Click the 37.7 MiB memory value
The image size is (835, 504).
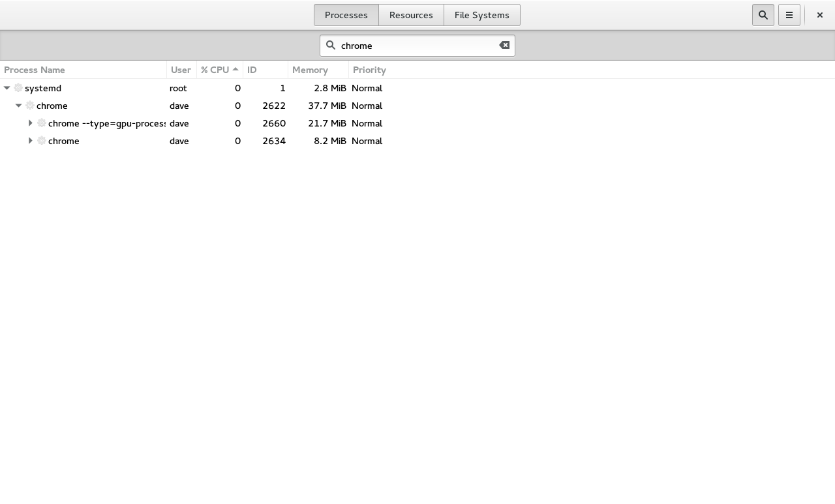(x=327, y=105)
